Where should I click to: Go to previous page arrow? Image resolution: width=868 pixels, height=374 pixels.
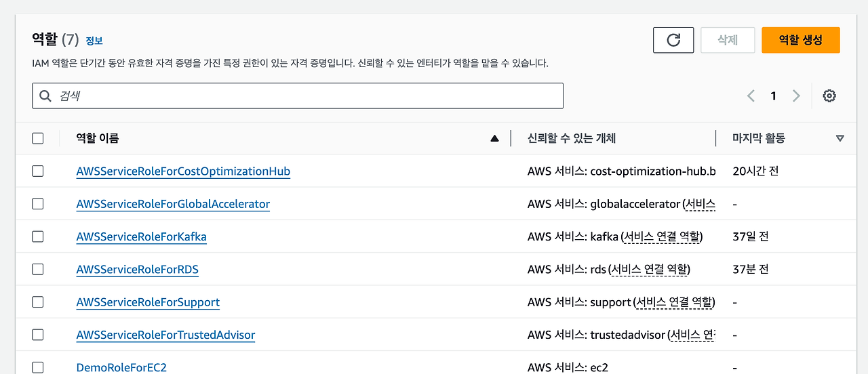[x=751, y=96]
